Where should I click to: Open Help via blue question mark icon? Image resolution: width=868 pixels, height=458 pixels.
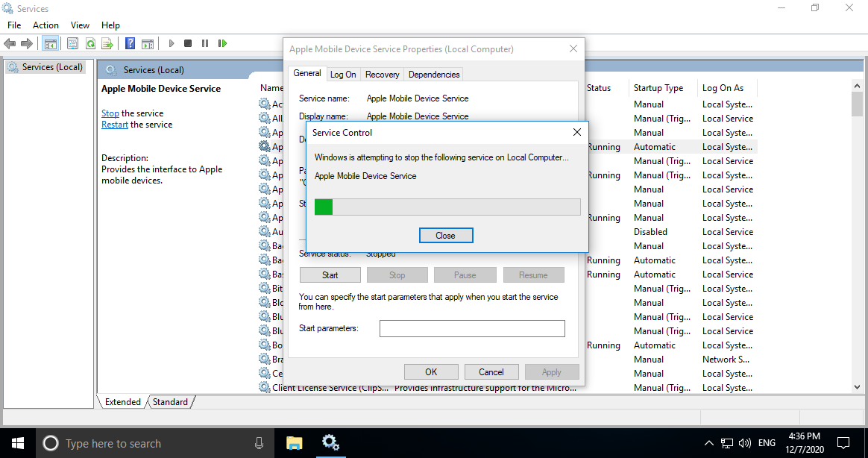point(130,43)
